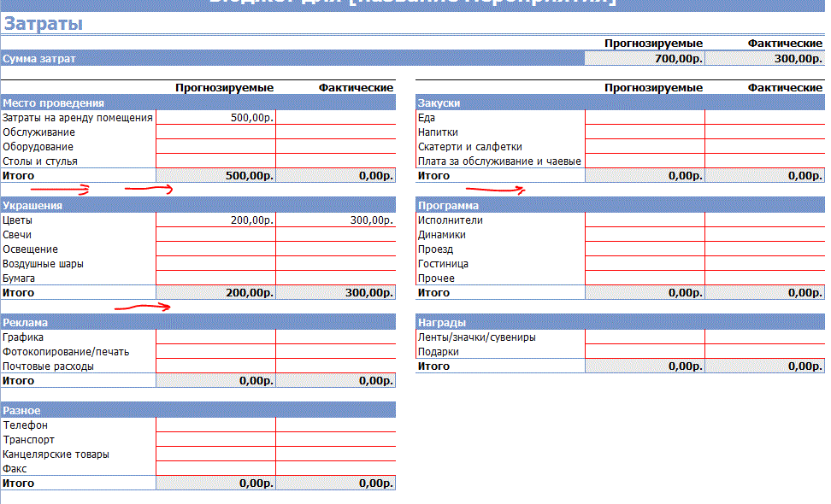Viewport: 831px width, 504px height.
Task: Select bold 500,00р. total of 'Место проведения'
Action: tap(215, 175)
